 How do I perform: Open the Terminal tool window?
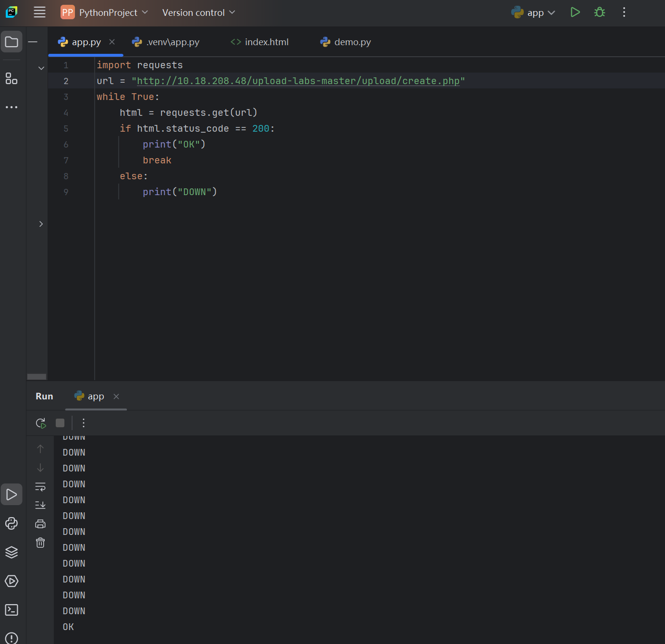point(12,610)
